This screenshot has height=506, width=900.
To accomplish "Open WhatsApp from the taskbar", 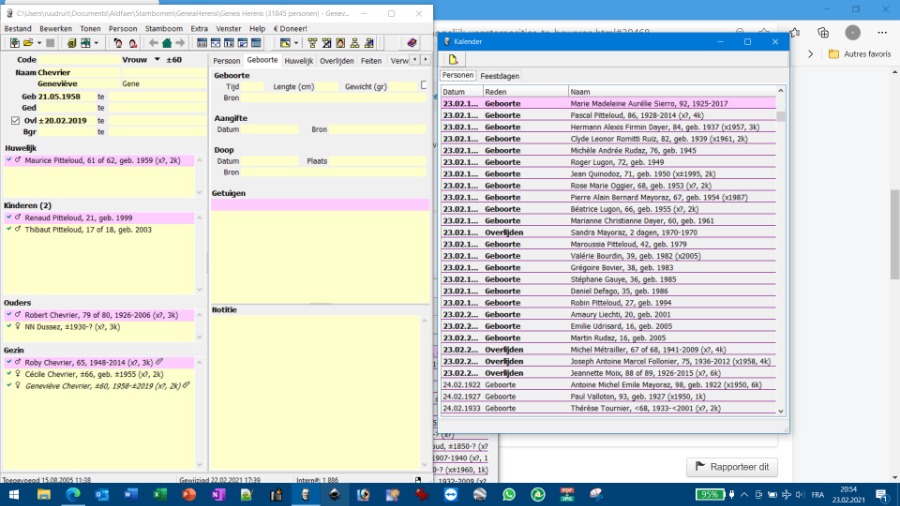I will (508, 495).
